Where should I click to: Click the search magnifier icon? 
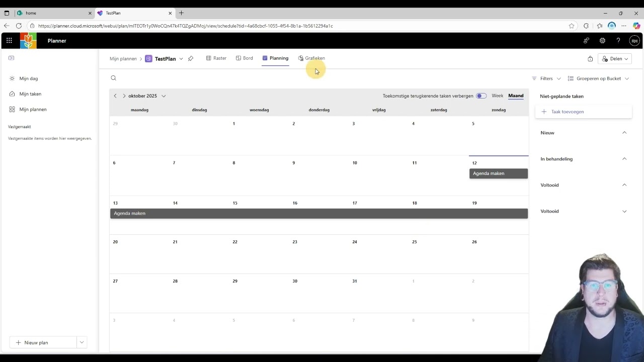point(113,78)
